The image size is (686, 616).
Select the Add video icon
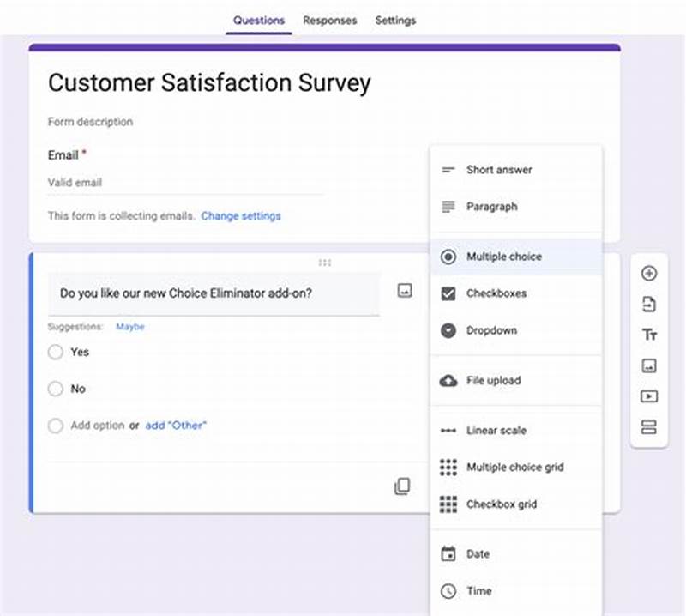pos(649,394)
